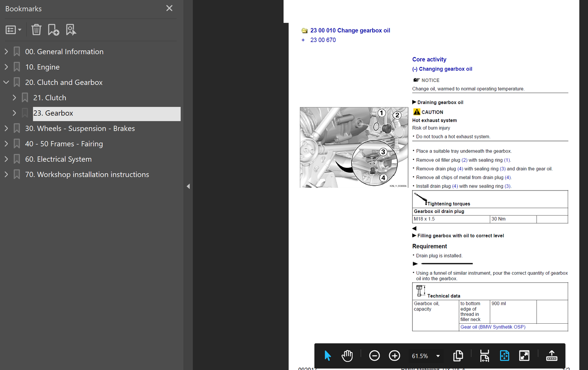Image resolution: width=588 pixels, height=370 pixels.
Task: Click the page copy/view mode icon
Action: pyautogui.click(x=458, y=356)
